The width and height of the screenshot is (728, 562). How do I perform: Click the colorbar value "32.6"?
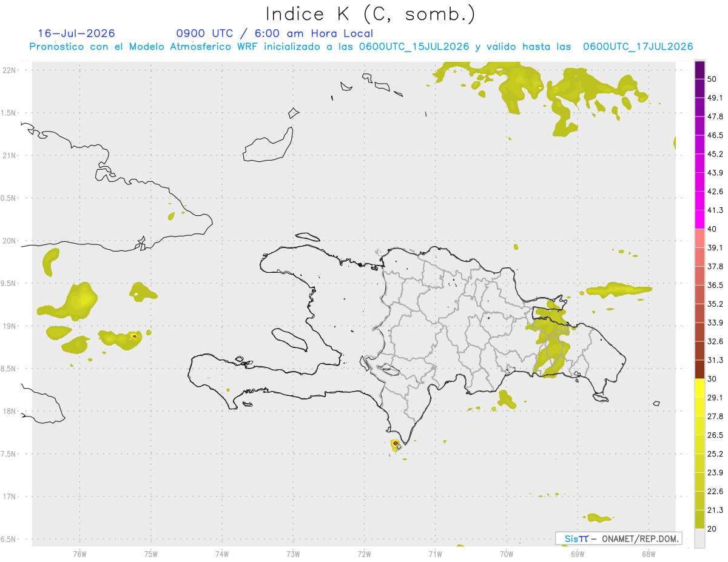pos(715,341)
